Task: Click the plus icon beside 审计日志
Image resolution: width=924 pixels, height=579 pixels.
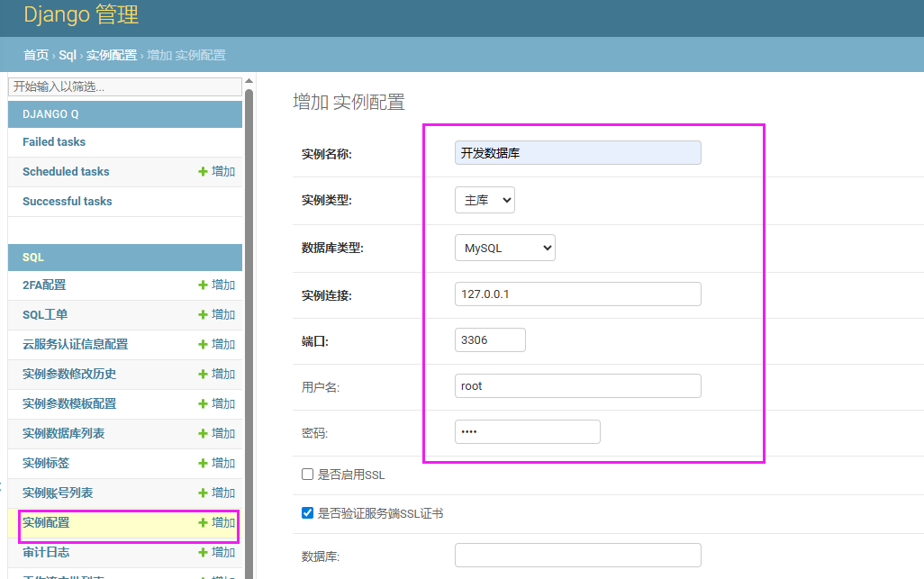Action: (203, 553)
